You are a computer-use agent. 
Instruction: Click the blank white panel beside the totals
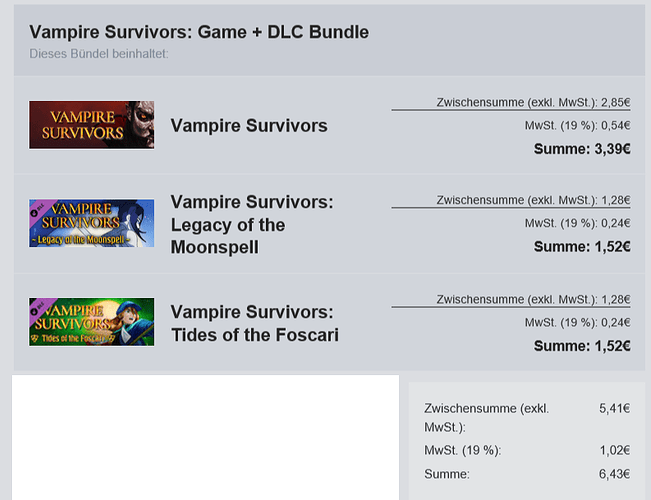pos(206,437)
